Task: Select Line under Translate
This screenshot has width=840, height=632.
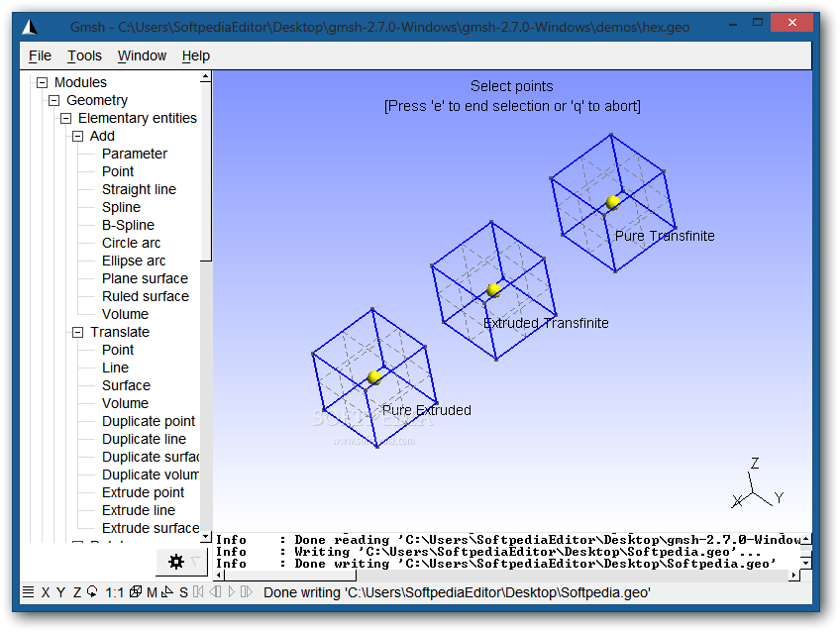Action: 115,368
